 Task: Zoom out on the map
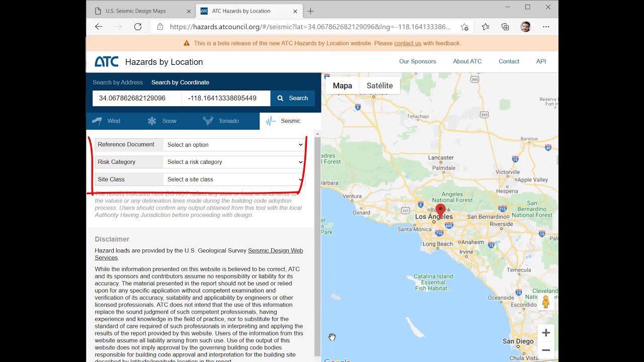pyautogui.click(x=546, y=350)
